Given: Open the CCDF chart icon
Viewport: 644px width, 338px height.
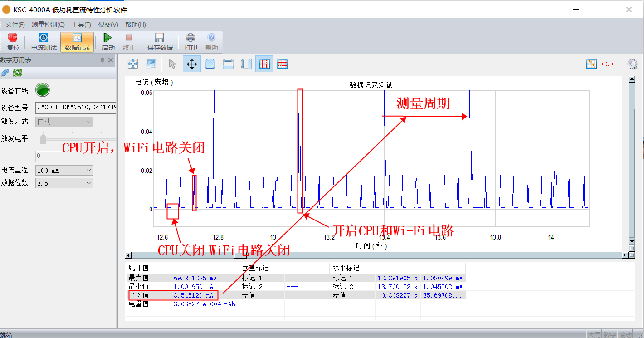Looking at the screenshot, I should coord(591,64).
